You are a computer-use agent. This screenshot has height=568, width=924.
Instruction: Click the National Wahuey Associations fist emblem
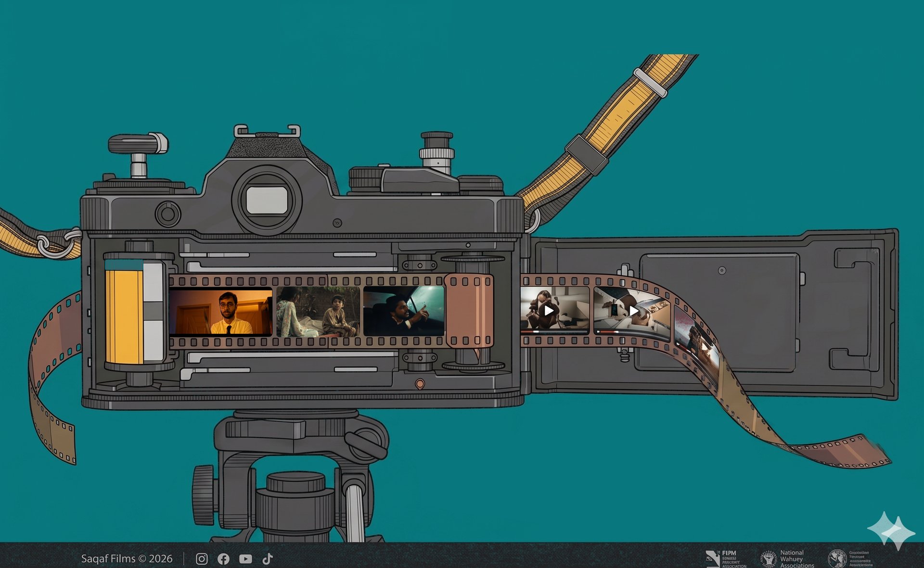769,559
